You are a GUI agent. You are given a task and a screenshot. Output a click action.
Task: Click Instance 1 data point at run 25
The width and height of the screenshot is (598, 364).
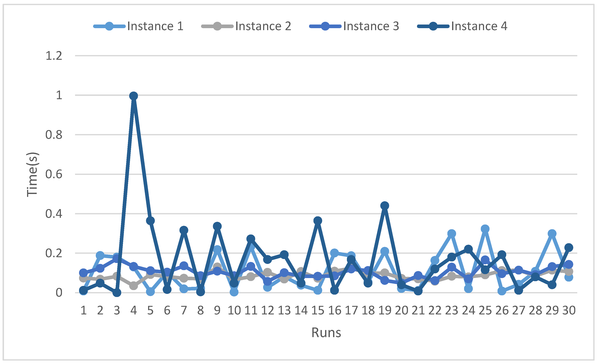tap(485, 229)
